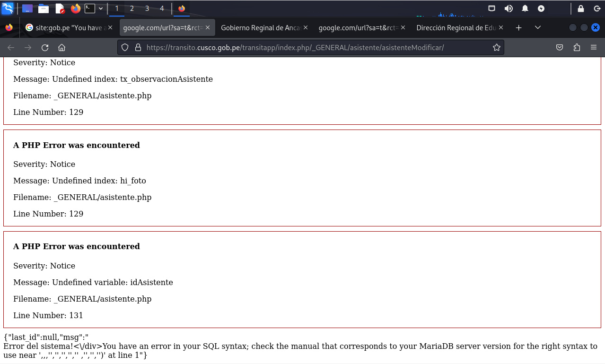
Task: Open the Save to Pocket icon
Action: point(559,47)
